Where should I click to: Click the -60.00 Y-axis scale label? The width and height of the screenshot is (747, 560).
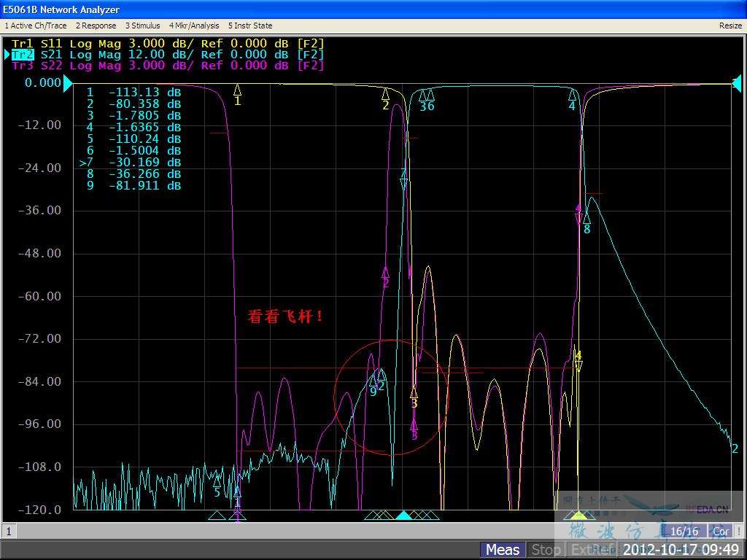[39, 296]
